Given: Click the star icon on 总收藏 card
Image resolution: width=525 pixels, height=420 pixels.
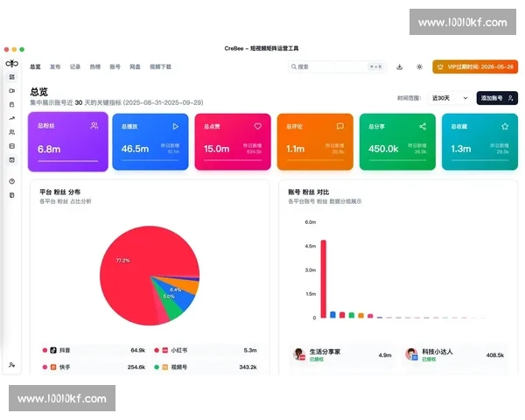Looking at the screenshot, I should [504, 126].
